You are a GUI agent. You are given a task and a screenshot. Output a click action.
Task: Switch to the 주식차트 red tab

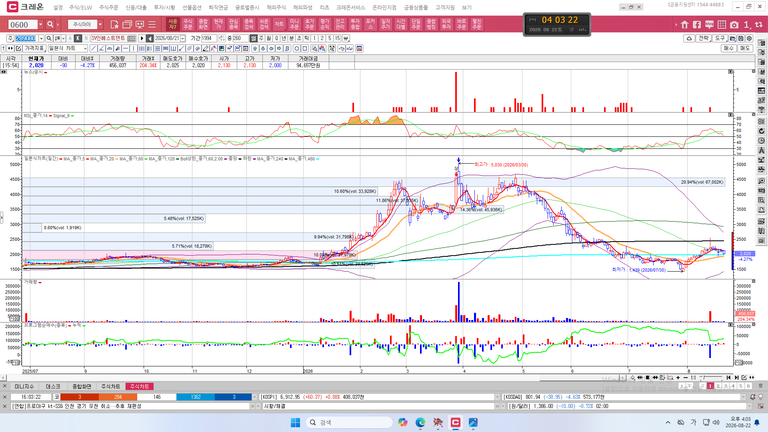[140, 386]
